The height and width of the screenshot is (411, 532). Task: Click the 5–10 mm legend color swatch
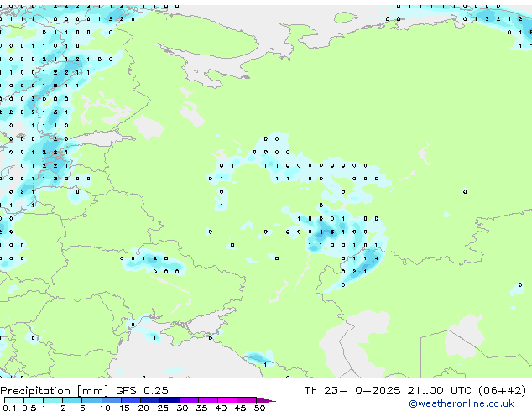pyautogui.click(x=91, y=400)
